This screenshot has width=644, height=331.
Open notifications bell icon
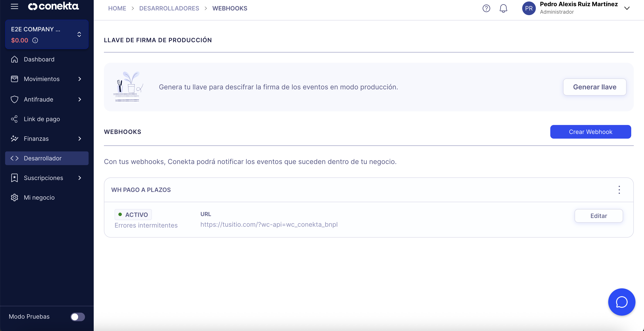pos(503,8)
